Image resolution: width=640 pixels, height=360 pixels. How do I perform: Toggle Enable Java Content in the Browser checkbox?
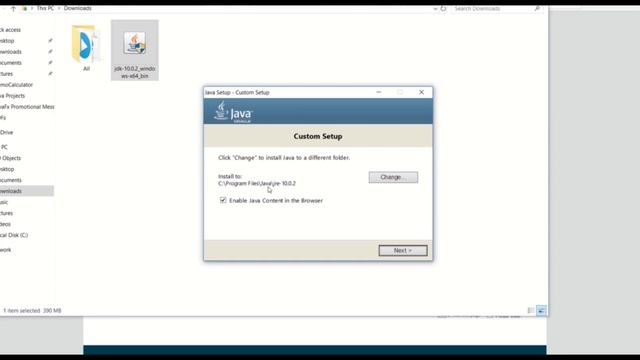click(x=223, y=200)
